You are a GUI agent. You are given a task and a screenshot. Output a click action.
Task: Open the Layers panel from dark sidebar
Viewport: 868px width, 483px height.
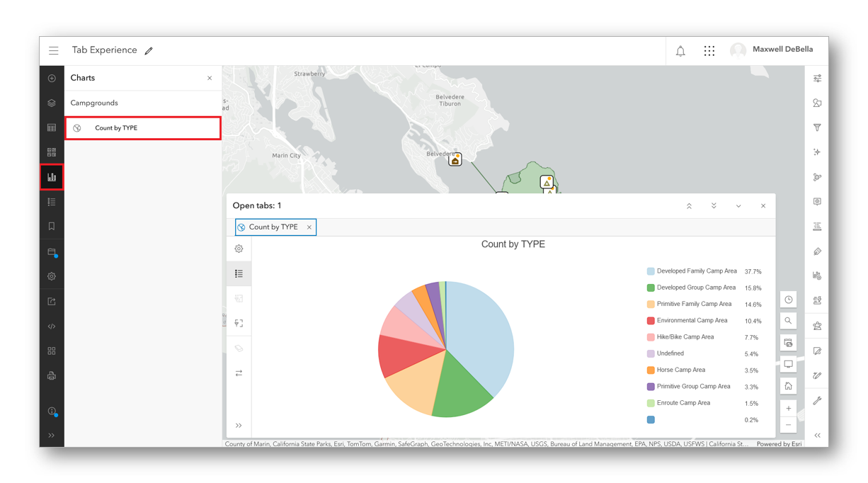tap(52, 103)
